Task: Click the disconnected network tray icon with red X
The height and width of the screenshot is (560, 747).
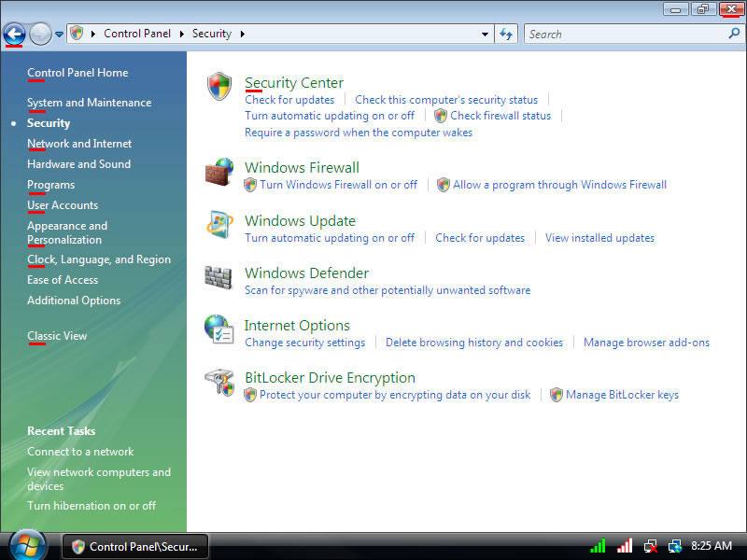Action: 650,546
